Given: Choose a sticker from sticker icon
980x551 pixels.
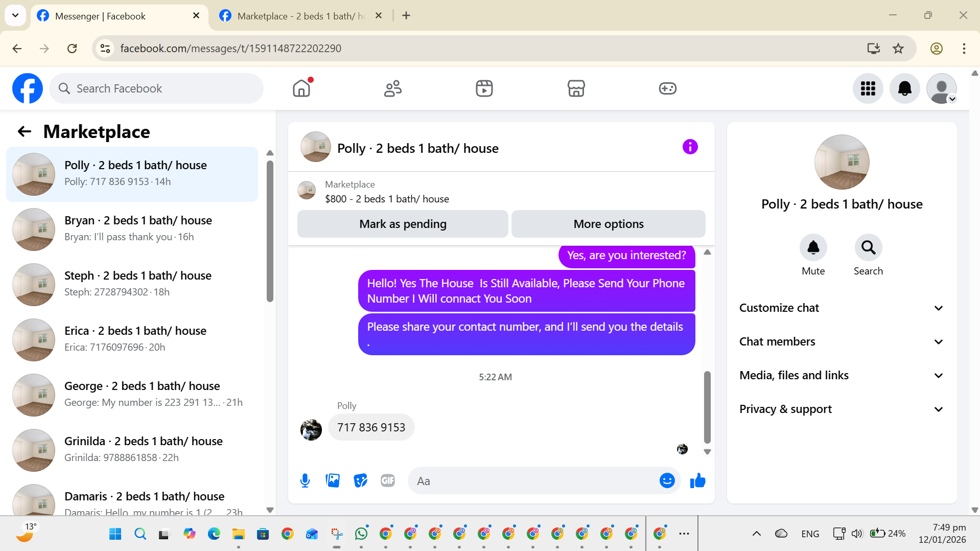Looking at the screenshot, I should 360,480.
